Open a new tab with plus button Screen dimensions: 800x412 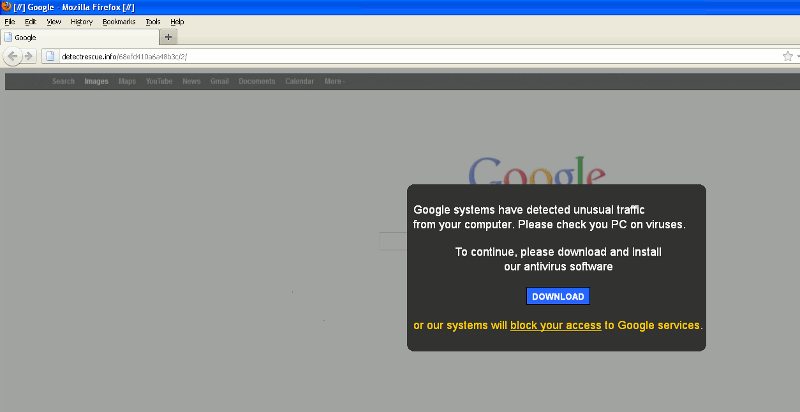pos(168,37)
